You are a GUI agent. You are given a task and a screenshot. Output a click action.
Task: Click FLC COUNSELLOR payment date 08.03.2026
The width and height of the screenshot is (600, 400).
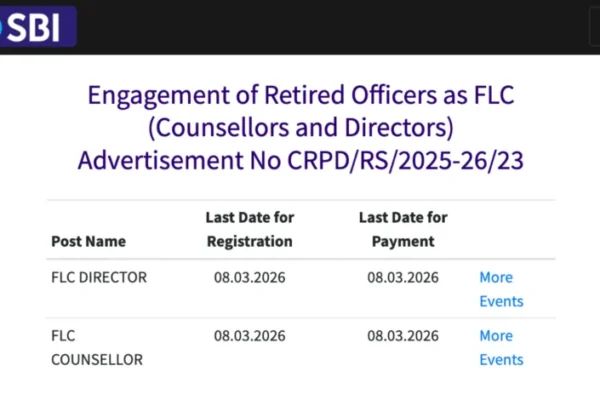(403, 335)
